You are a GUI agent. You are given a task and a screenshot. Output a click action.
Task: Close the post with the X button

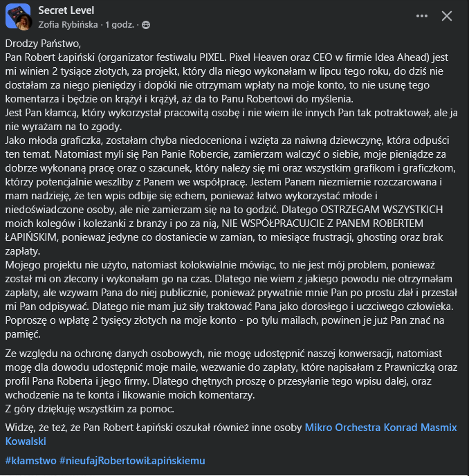(447, 16)
